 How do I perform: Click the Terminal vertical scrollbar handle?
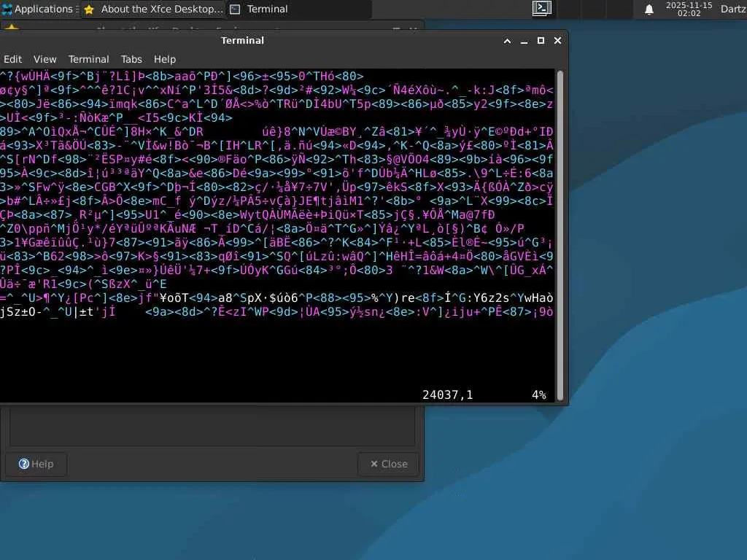[x=560, y=236]
